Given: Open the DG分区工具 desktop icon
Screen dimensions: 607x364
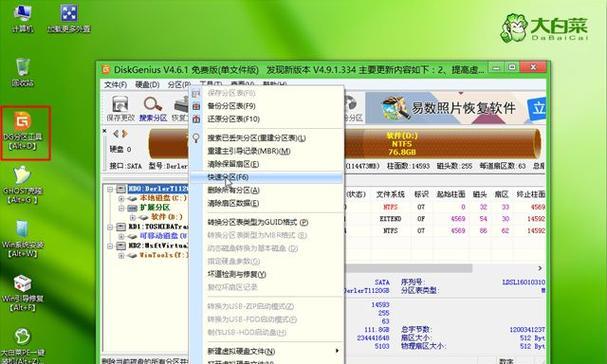Looking at the screenshot, I should click(23, 131).
